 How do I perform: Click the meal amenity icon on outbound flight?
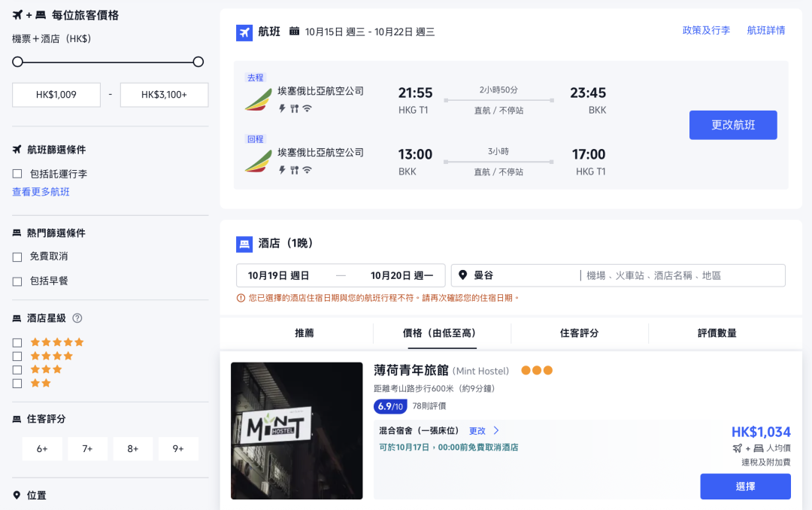click(x=295, y=108)
